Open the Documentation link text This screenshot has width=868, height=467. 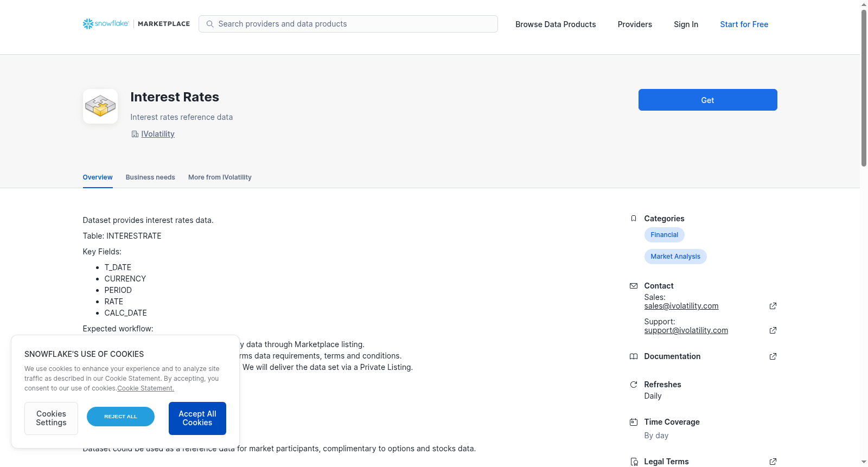pos(672,356)
